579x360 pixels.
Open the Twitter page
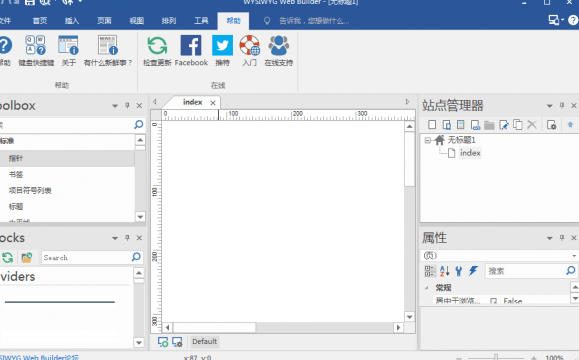coord(222,50)
